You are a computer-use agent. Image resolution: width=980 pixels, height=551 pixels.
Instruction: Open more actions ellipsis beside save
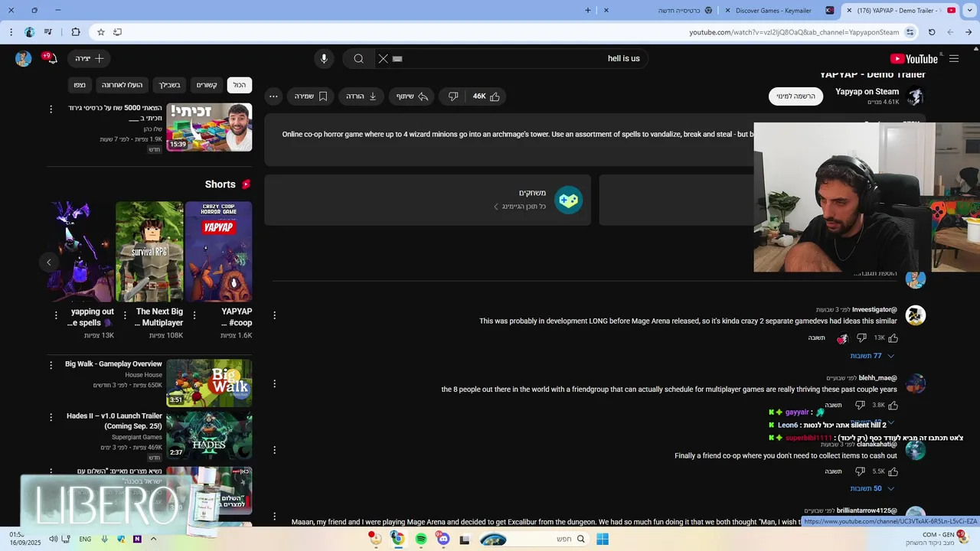[x=273, y=96]
